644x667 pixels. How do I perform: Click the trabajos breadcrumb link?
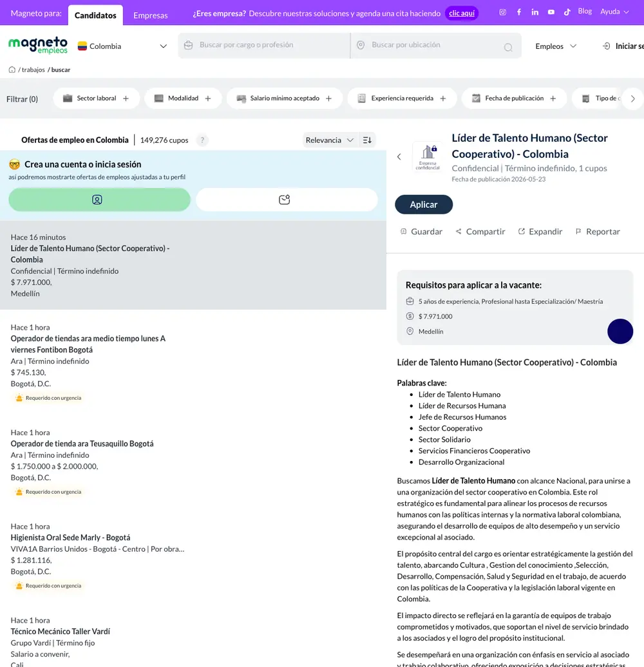(33, 70)
